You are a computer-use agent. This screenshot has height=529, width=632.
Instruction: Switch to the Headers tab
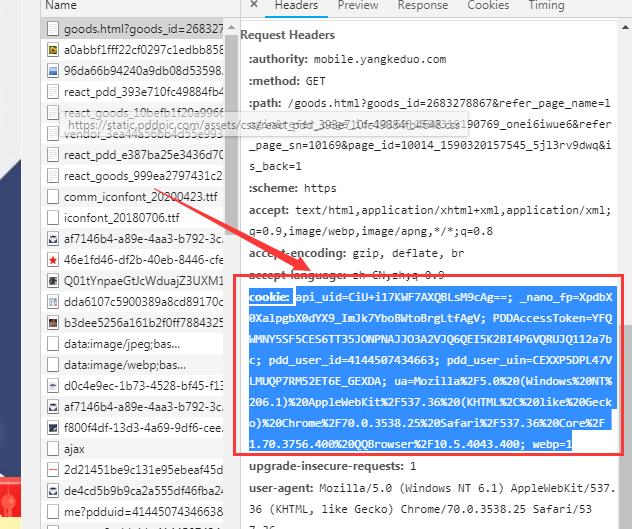coord(296,5)
